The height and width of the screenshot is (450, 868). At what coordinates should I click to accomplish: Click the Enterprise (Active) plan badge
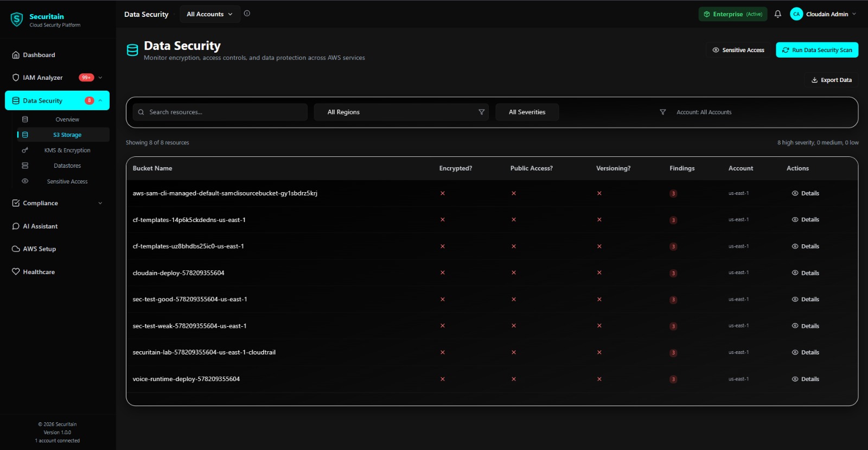733,14
